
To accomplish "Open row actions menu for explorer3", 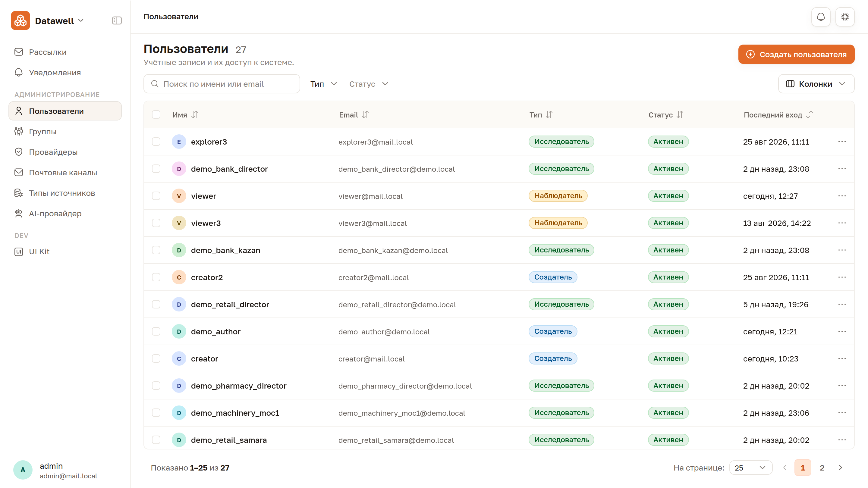I will click(842, 142).
